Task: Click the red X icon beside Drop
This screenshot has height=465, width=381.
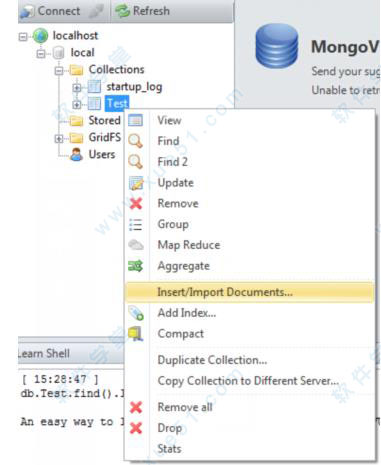Action: point(136,428)
